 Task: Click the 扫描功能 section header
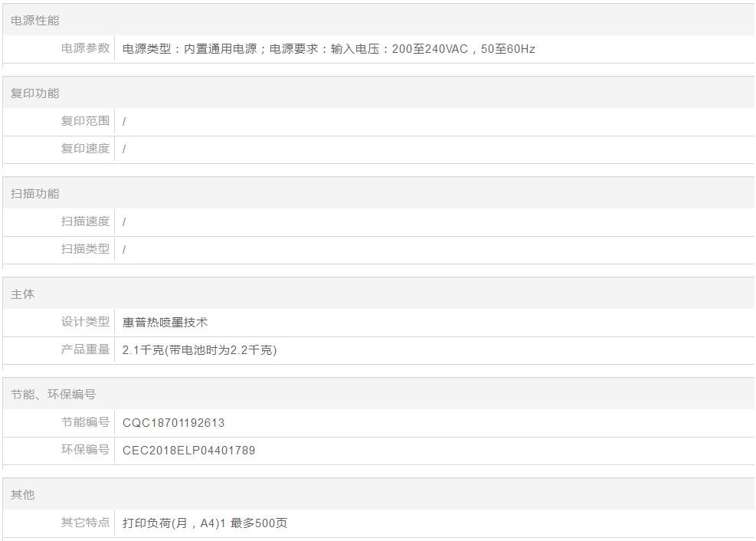[34, 194]
